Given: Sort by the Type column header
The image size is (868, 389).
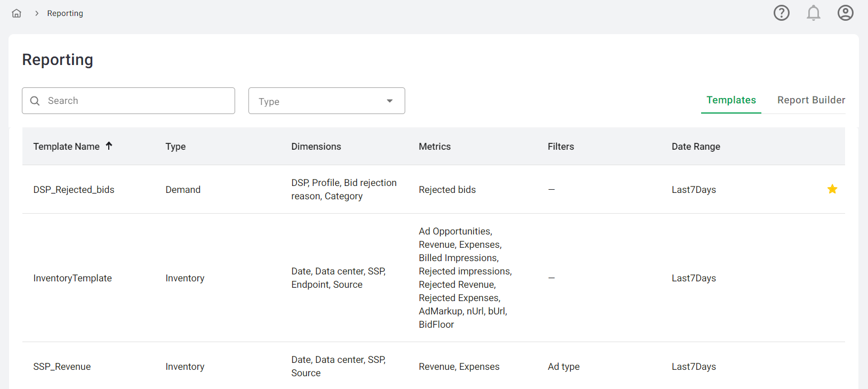Looking at the screenshot, I should (x=175, y=147).
